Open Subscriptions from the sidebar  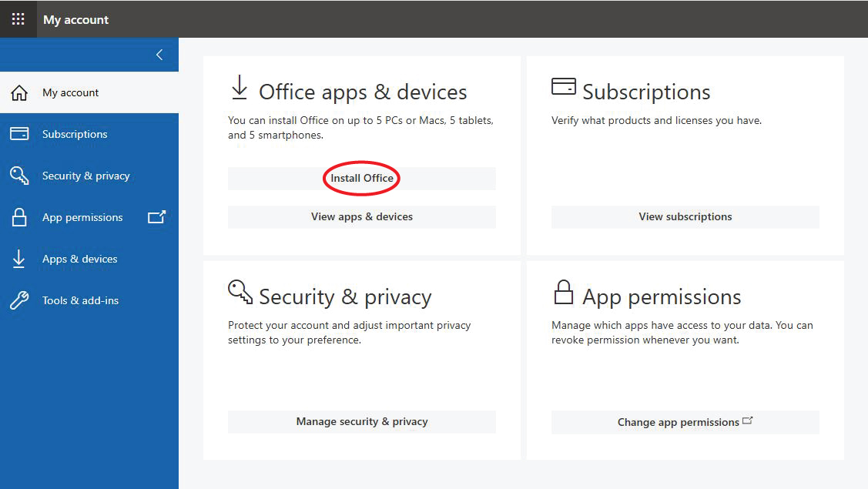[89, 134]
